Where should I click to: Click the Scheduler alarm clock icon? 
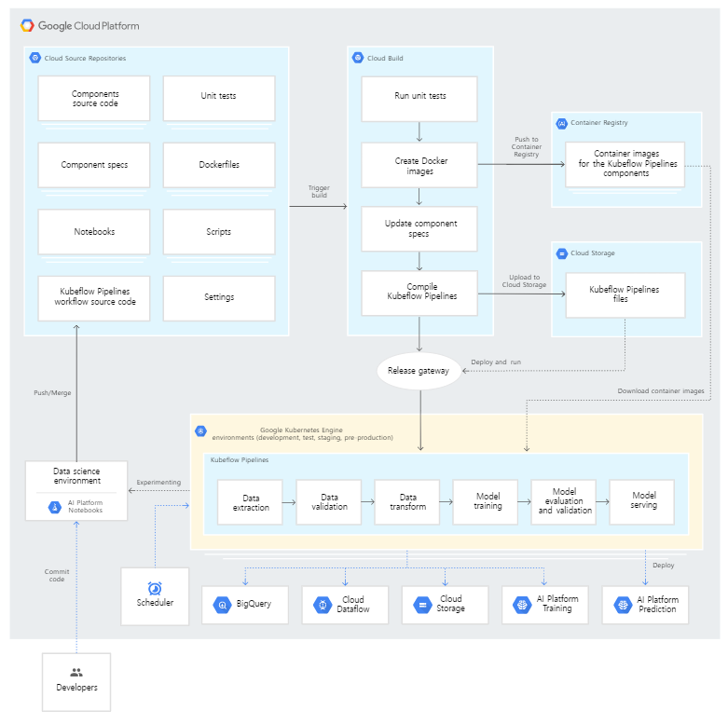coord(155,588)
